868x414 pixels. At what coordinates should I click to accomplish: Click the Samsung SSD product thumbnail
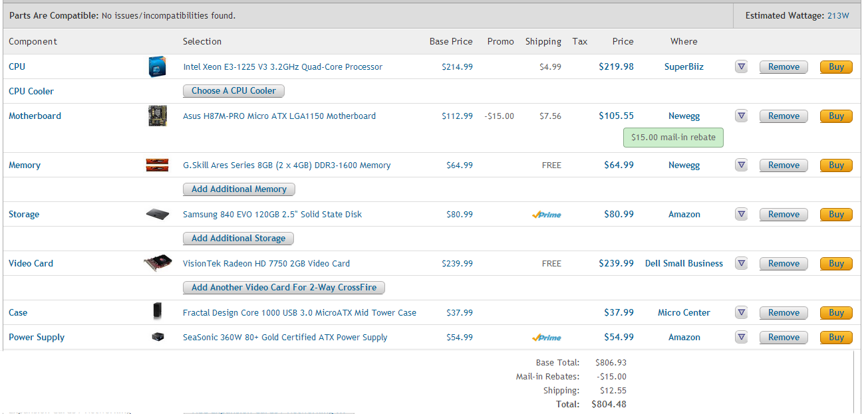coord(158,214)
